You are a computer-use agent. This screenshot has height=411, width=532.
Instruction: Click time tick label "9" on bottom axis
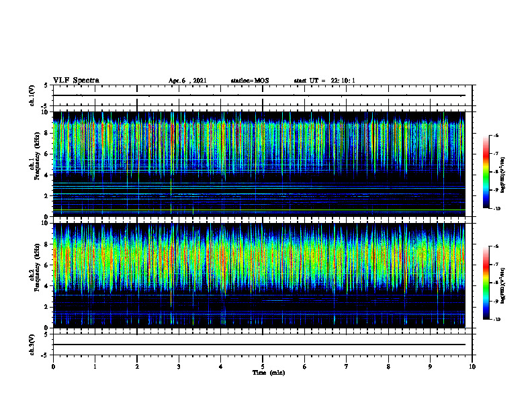point(430,367)
